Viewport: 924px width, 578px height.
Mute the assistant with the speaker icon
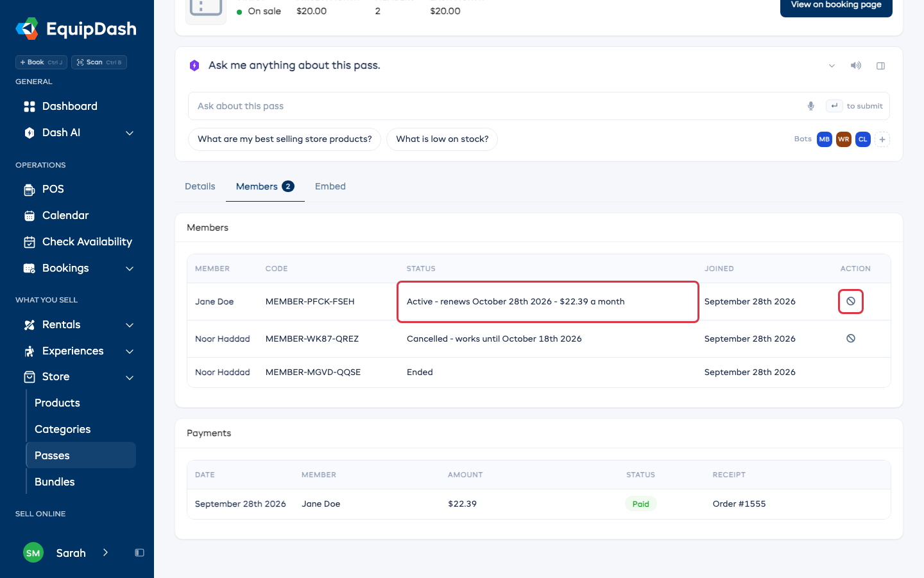coord(856,66)
